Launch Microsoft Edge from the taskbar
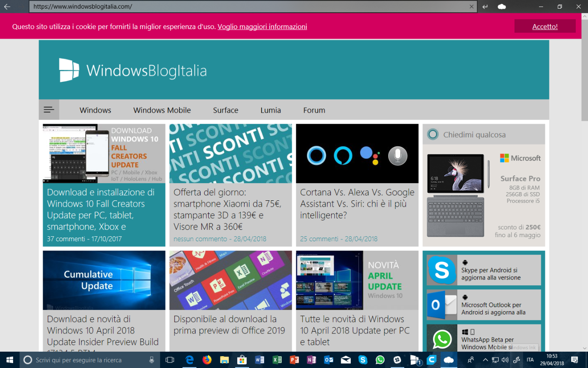The image size is (588, 368). click(190, 360)
